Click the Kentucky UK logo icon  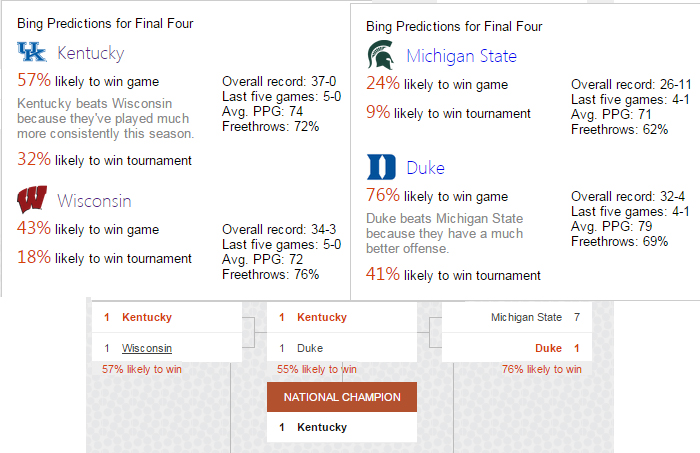(x=32, y=52)
